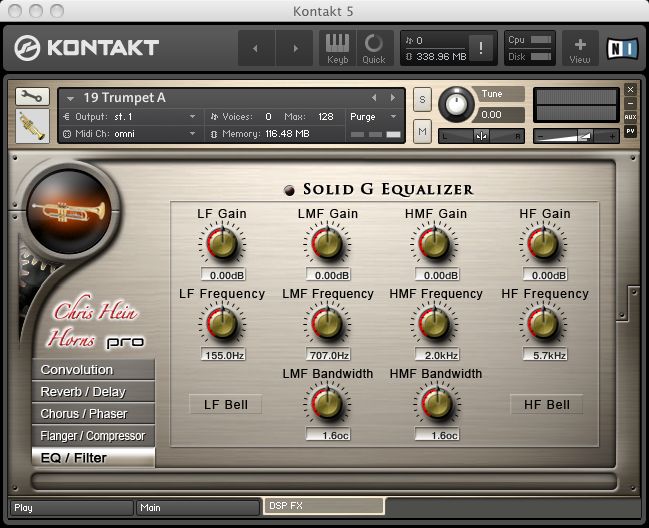Toggle the PV performance view button
The image size is (649, 528).
tap(630, 131)
